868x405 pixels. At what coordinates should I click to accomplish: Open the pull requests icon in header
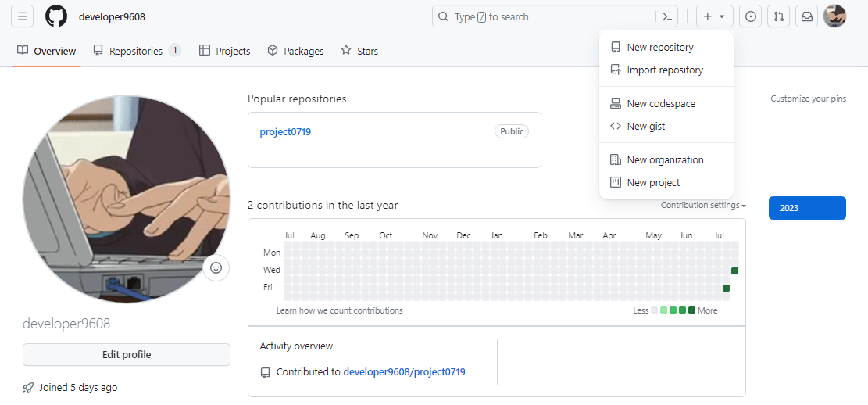[x=779, y=16]
